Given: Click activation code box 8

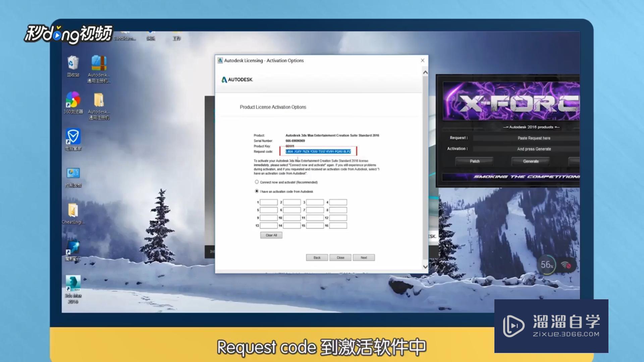Looking at the screenshot, I should [338, 210].
